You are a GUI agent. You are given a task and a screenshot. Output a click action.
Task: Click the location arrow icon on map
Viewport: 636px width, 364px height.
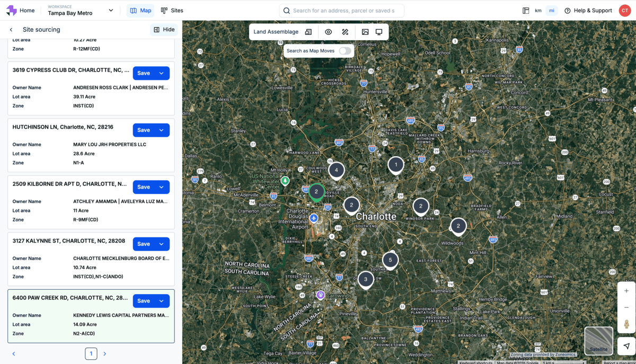pos(626,346)
